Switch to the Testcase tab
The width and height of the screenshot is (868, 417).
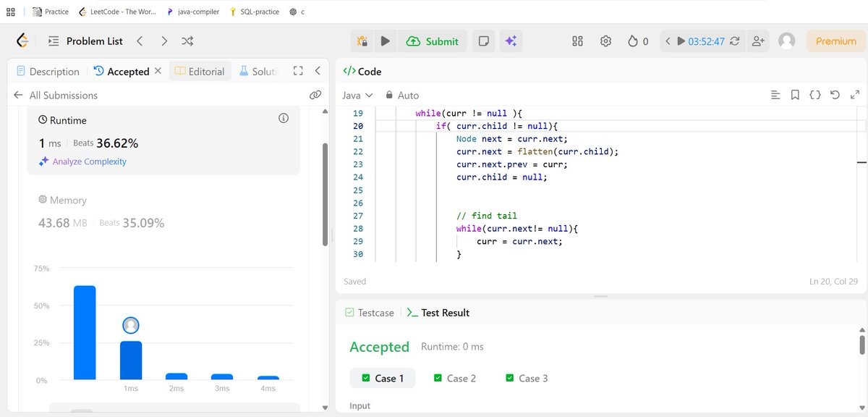pyautogui.click(x=369, y=313)
